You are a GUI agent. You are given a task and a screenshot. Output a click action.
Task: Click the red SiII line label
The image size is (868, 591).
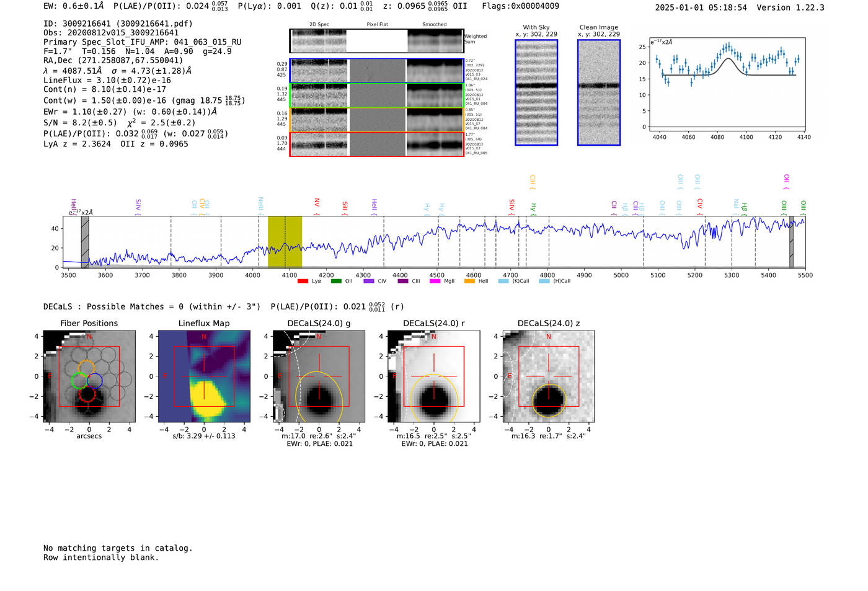click(x=345, y=208)
